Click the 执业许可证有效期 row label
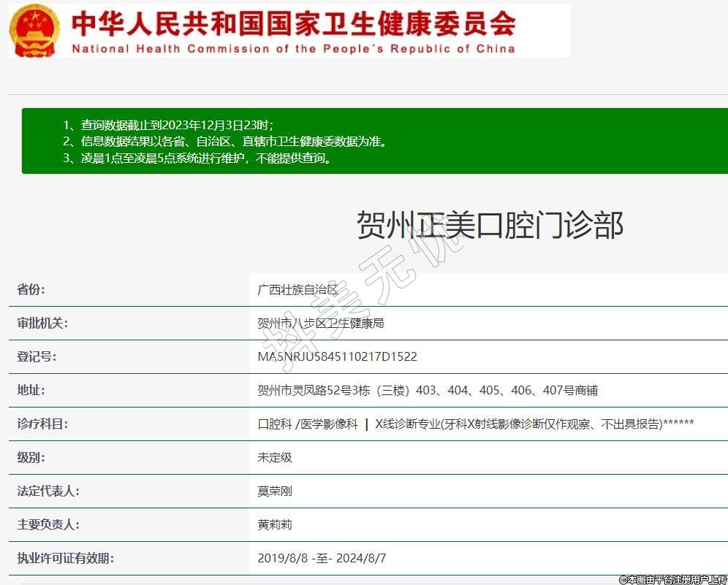Viewport: 728px width, 585px height. click(65, 558)
